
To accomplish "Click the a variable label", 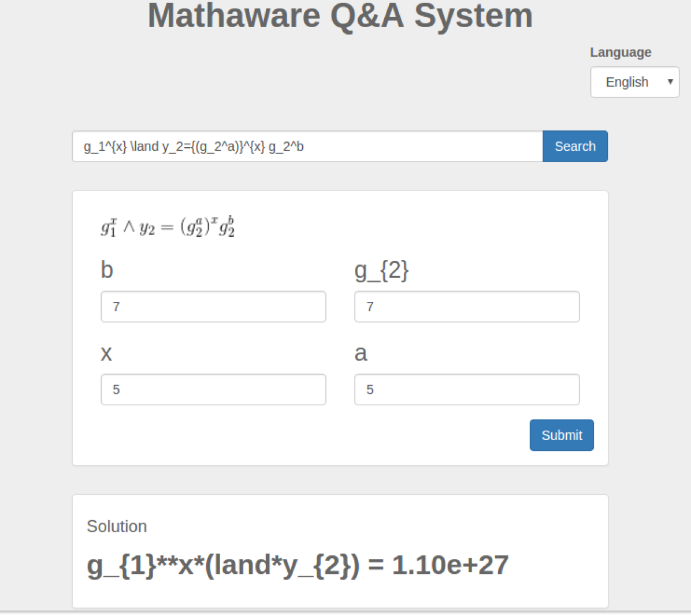I will [361, 353].
